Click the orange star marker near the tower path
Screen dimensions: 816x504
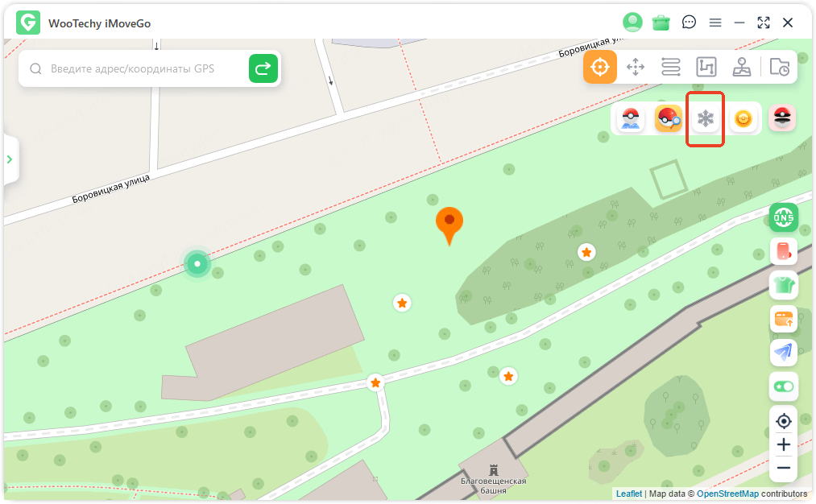(375, 382)
